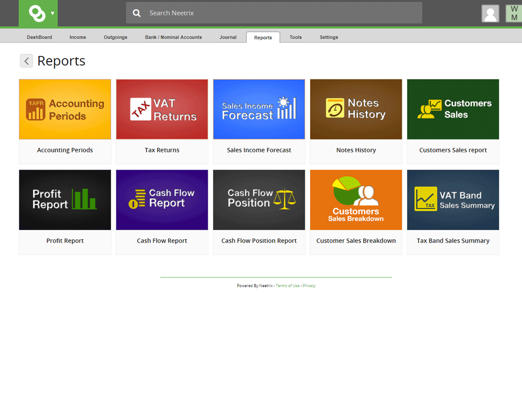Click the Sales Income Forecast caption
This screenshot has height=420, width=522.
tap(259, 150)
